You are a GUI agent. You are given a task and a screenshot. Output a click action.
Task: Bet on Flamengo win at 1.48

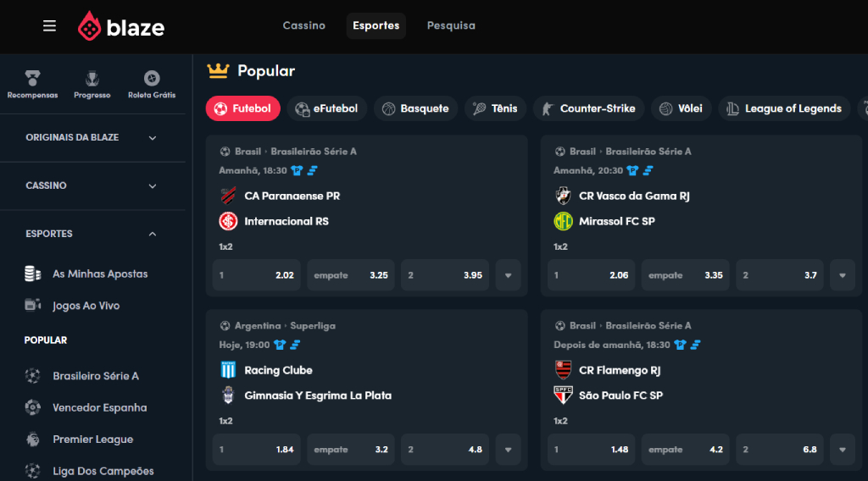(x=591, y=450)
